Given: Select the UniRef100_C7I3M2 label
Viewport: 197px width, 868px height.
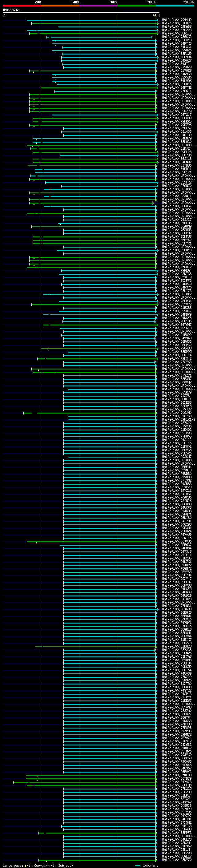Looking at the screenshot, I should pyautogui.click(x=177, y=481).
